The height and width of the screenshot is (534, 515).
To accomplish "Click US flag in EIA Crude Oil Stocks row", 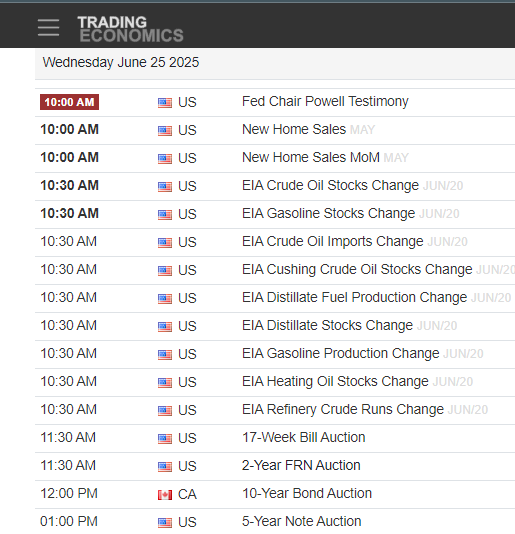I will pyautogui.click(x=165, y=186).
